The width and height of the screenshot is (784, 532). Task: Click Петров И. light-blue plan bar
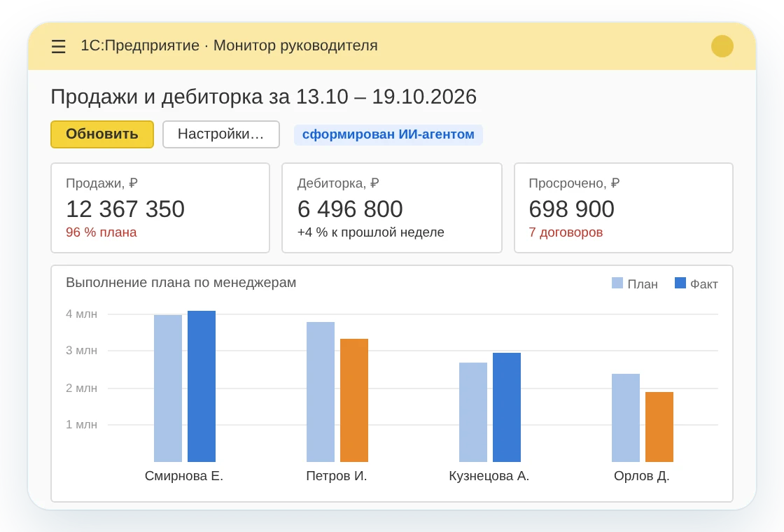pyautogui.click(x=321, y=392)
